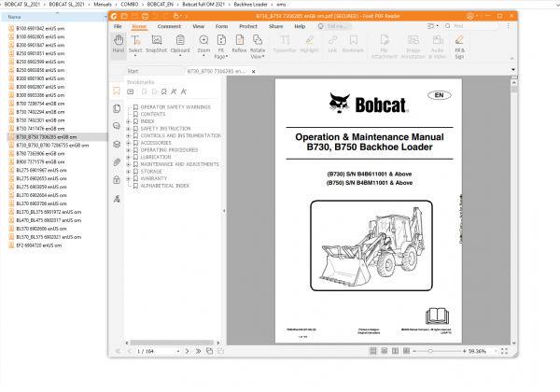This screenshot has width=560, height=392.
Task: Expand the ACCESSORIES bookmark
Action: tap(128, 143)
